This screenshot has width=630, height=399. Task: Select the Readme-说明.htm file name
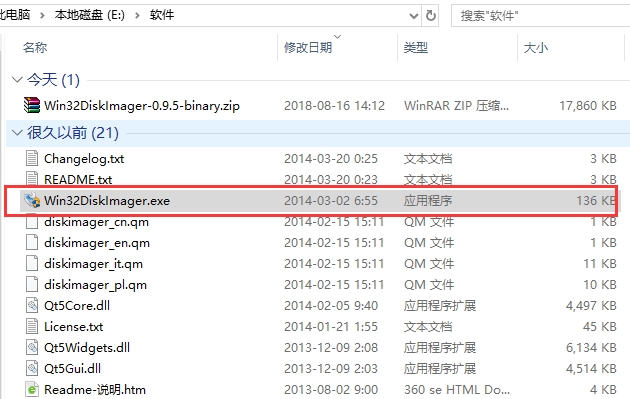[x=95, y=389]
